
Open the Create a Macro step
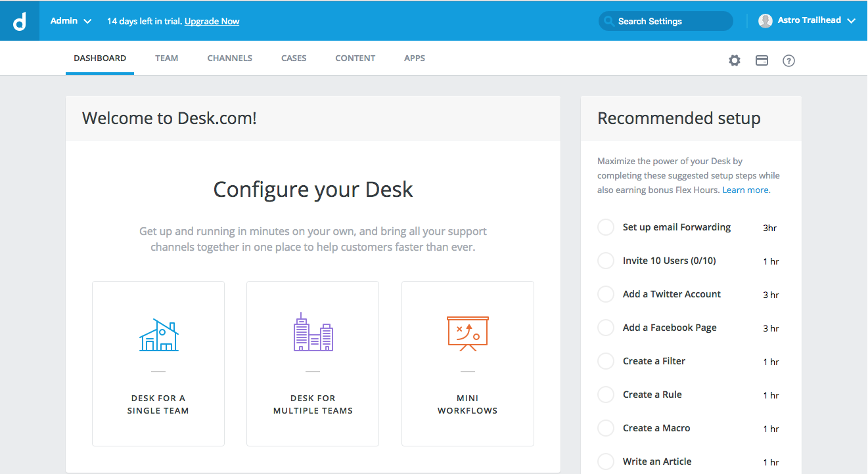coord(656,428)
